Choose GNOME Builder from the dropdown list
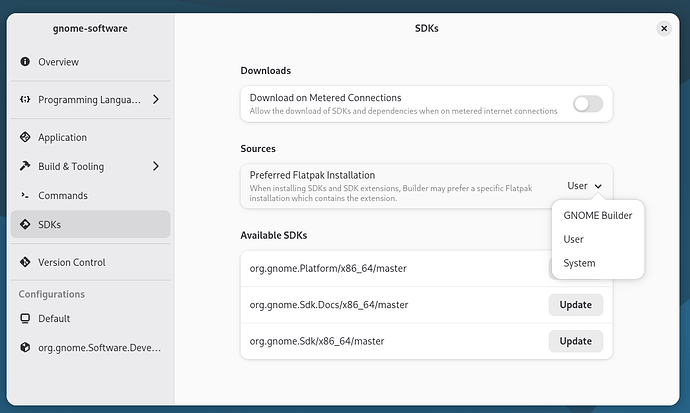This screenshot has height=413, width=690. point(598,216)
